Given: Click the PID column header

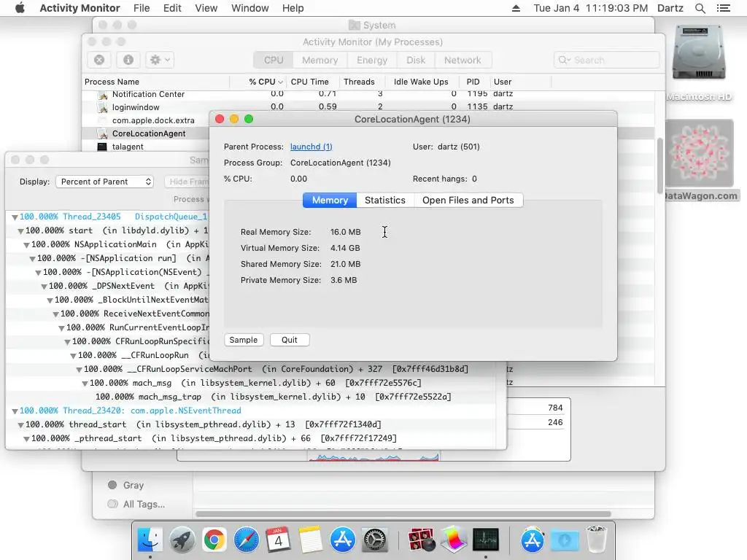Looking at the screenshot, I should (x=473, y=82).
